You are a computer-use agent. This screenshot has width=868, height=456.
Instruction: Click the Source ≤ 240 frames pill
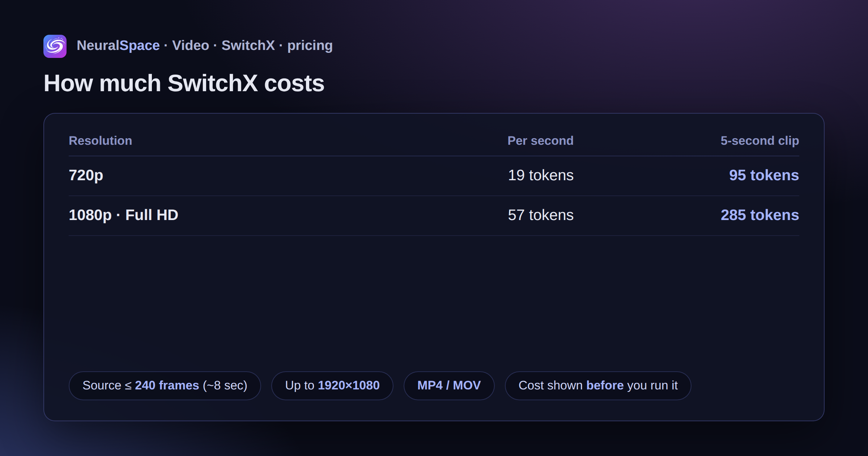pos(165,386)
